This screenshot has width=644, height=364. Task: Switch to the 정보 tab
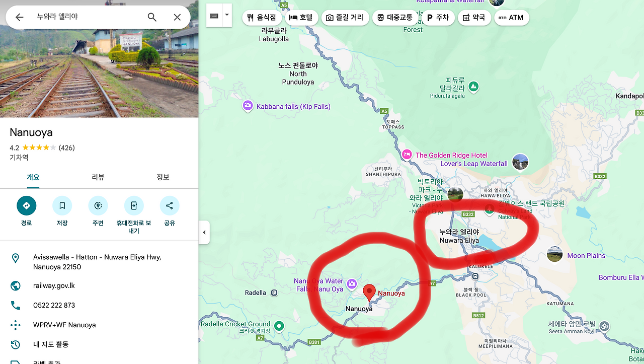163,177
